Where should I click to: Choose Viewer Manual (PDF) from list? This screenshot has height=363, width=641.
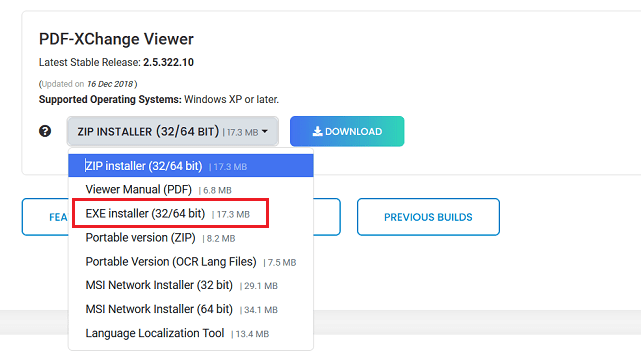coord(191,190)
